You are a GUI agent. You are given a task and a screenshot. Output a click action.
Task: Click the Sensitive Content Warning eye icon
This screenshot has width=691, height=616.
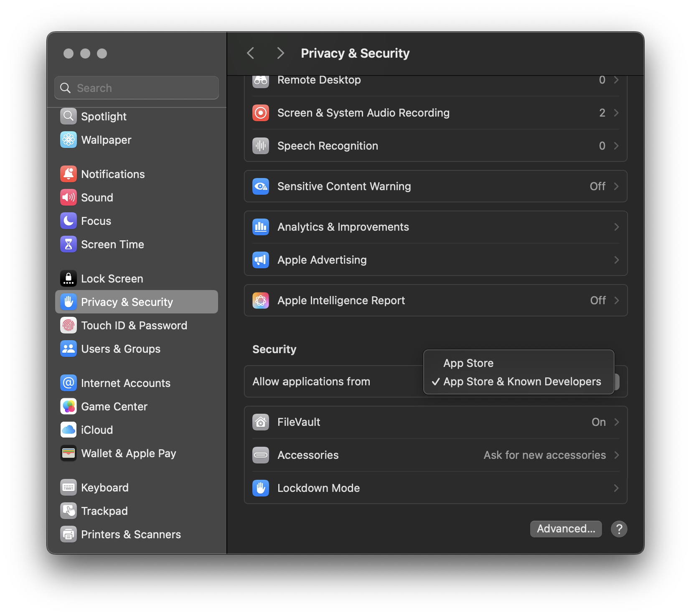click(x=261, y=186)
